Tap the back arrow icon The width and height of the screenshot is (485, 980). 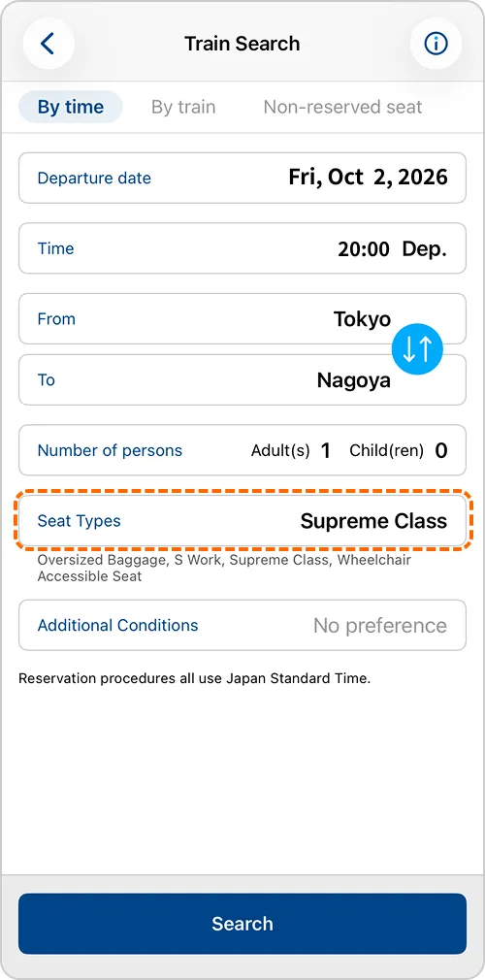point(48,44)
